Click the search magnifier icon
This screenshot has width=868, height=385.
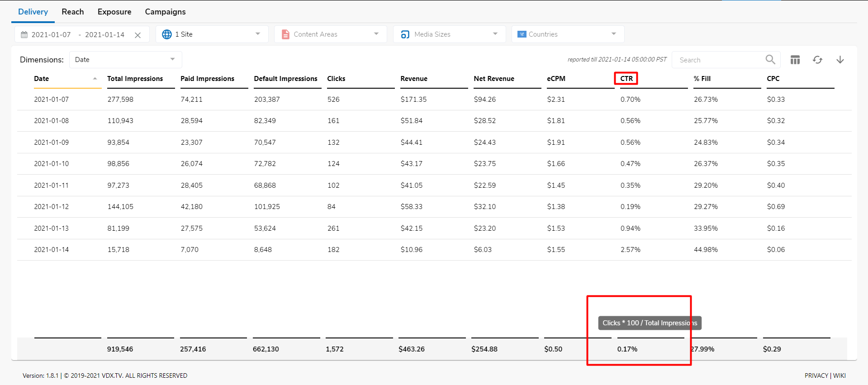[770, 60]
